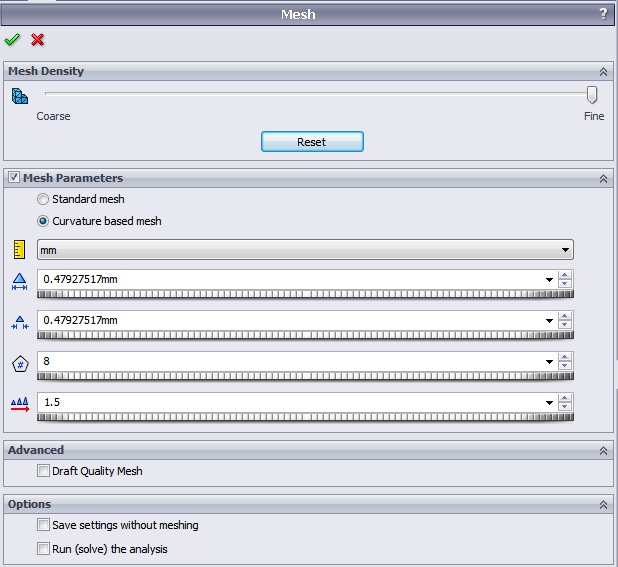This screenshot has height=567, width=618.
Task: Click the Coarse label
Action: point(53,116)
